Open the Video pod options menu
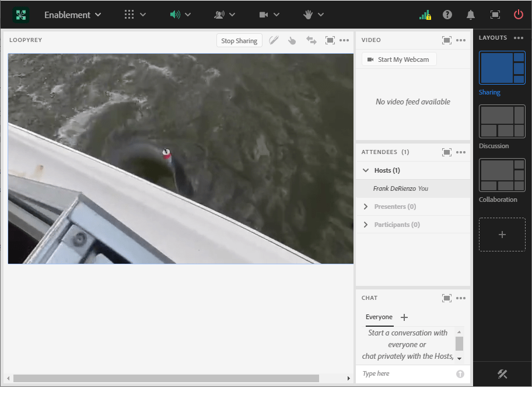This screenshot has height=402, width=532. 461,40
